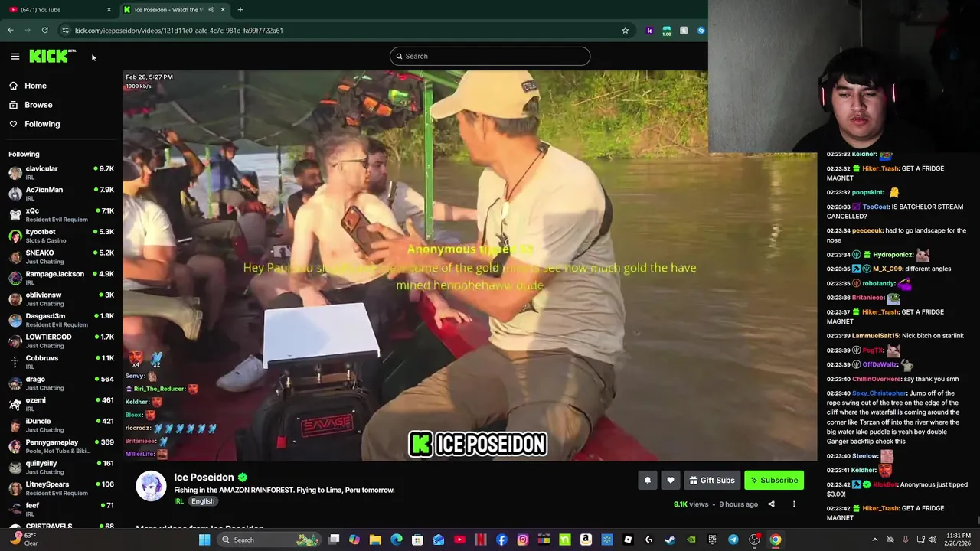Show hidden system tray icons
The width and height of the screenshot is (980, 551).
pyautogui.click(x=875, y=540)
